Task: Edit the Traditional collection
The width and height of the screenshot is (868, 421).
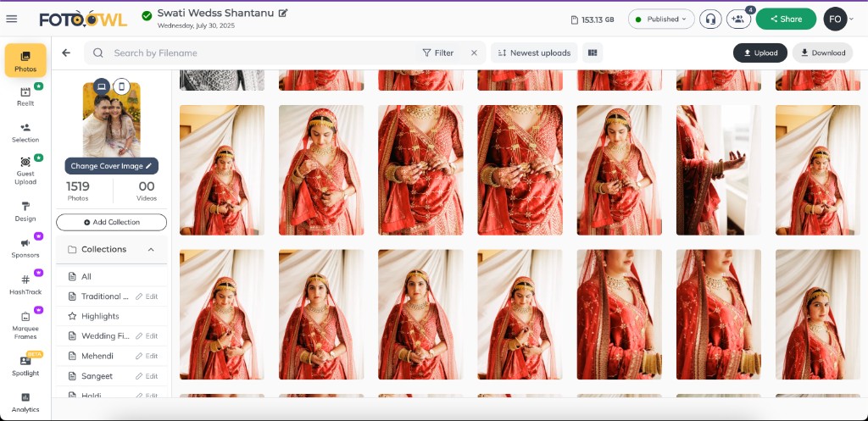Action: [147, 296]
